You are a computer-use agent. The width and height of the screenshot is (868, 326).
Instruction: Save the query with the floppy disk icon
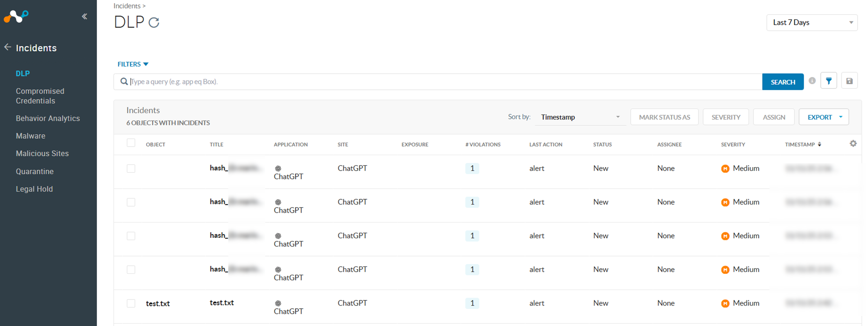849,81
